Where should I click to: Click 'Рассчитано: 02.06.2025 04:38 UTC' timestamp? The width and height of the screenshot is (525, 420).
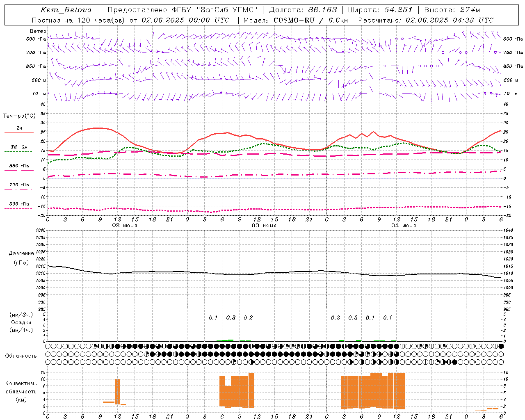[426, 20]
